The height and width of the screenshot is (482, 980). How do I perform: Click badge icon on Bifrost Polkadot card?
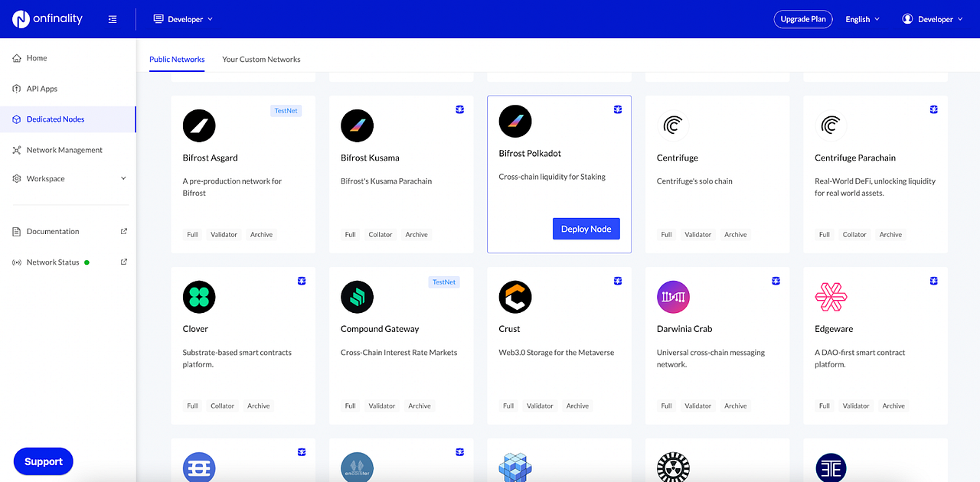click(618, 110)
